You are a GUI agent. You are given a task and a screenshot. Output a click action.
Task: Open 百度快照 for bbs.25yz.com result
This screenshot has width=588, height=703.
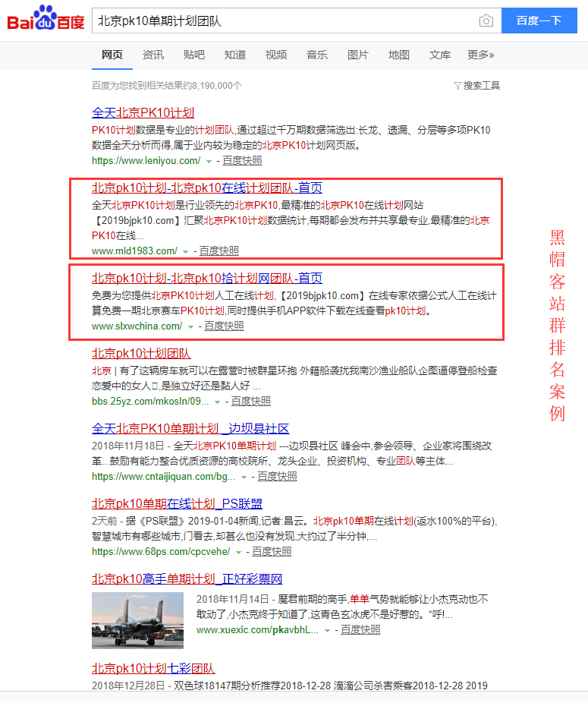point(251,402)
